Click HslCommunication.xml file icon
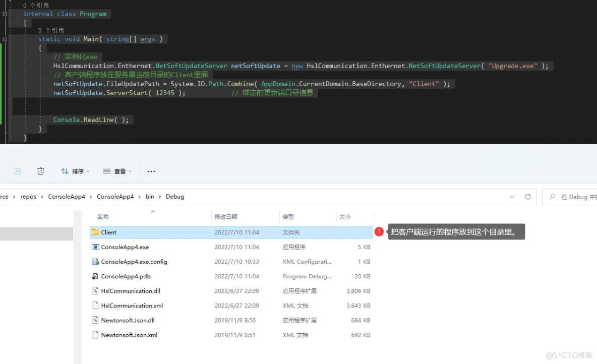Image resolution: width=597 pixels, height=364 pixels. coord(96,306)
